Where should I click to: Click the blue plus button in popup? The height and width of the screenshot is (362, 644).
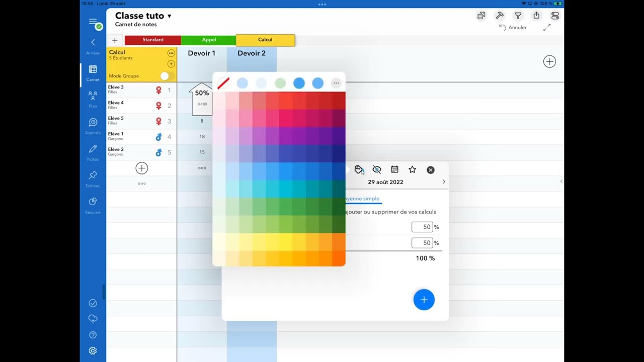(x=424, y=300)
